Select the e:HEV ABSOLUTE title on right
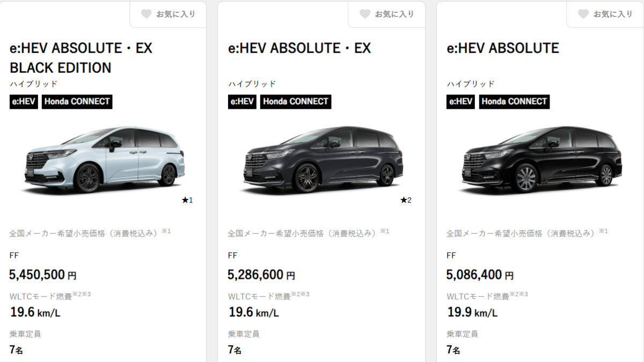The width and height of the screenshot is (644, 362). coord(503,48)
